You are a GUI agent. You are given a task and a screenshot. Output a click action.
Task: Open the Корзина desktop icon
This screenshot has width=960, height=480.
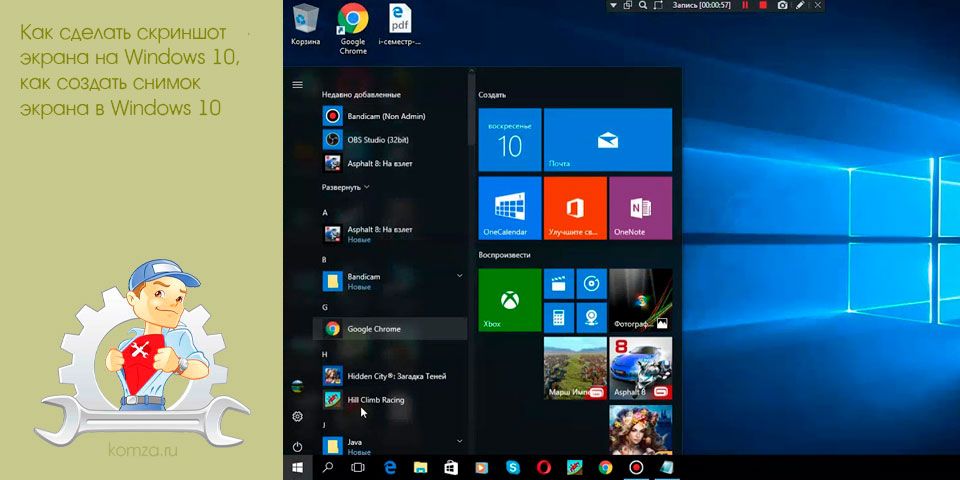[306, 24]
